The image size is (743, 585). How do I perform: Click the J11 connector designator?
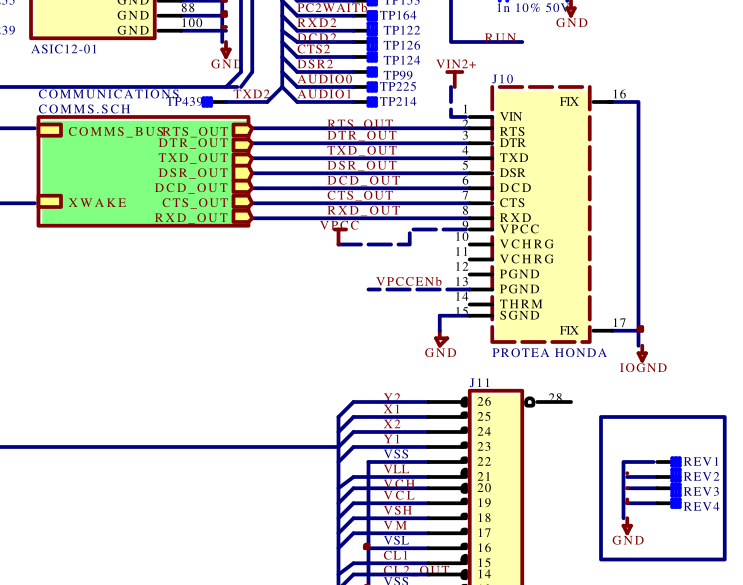tap(480, 383)
